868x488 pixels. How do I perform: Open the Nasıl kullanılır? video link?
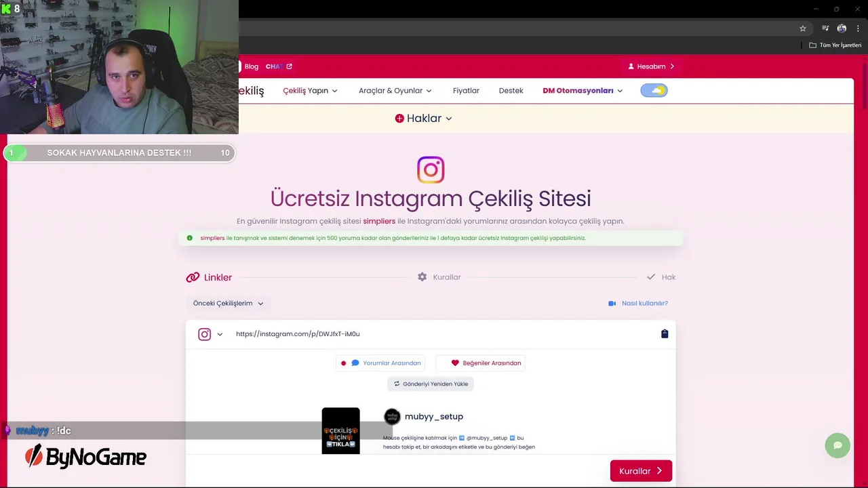(x=638, y=304)
